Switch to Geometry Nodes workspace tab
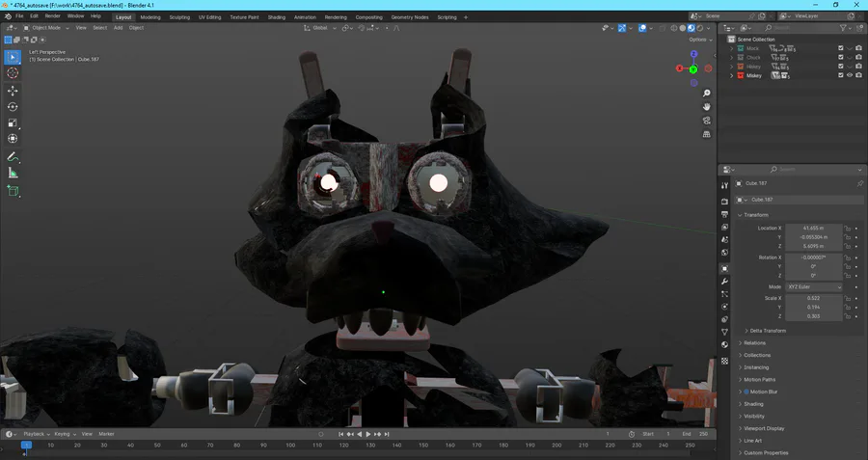This screenshot has height=460, width=868. 410,17
